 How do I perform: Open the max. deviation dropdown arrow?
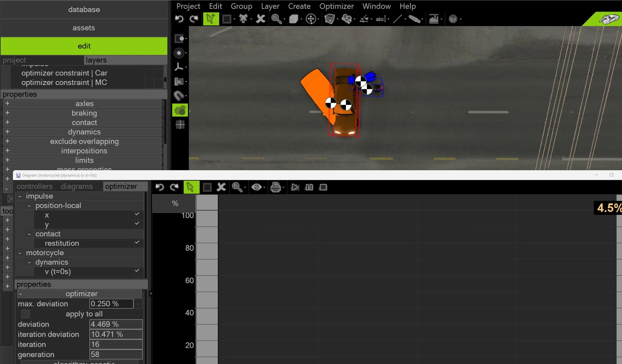pos(138,304)
